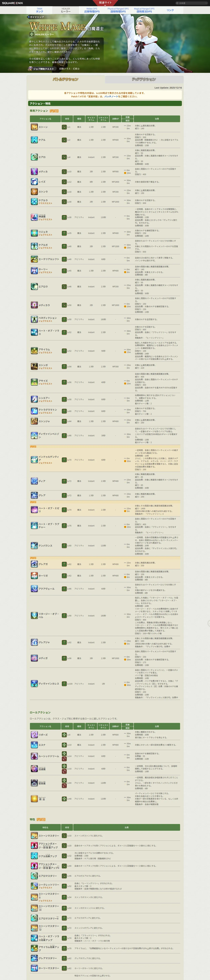Click the healer role icon beside HEALER/ヒーラー
The height and width of the screenshot is (980, 210).
[32, 34]
